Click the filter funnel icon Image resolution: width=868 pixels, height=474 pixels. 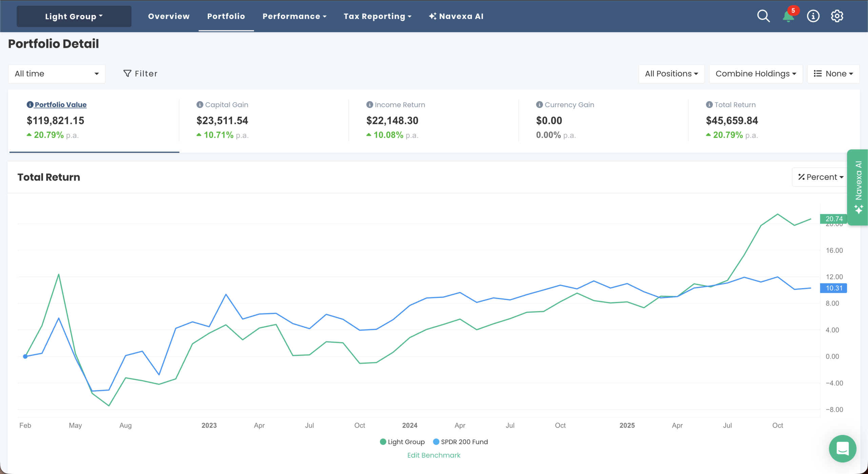[x=127, y=74]
